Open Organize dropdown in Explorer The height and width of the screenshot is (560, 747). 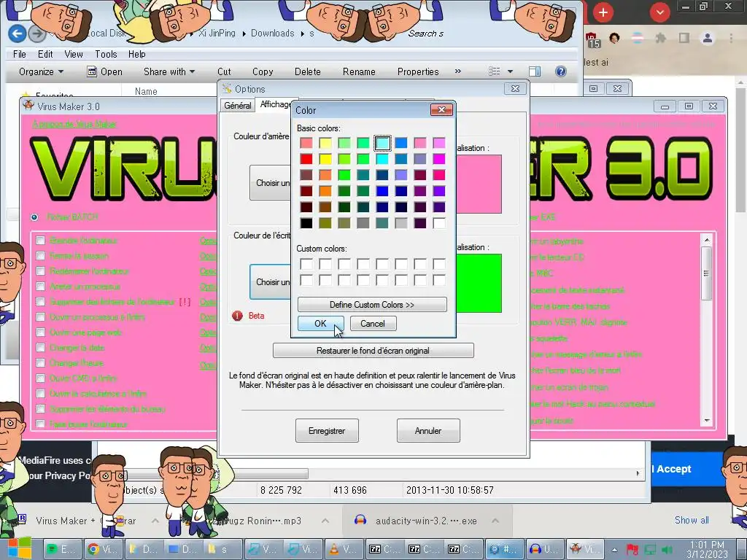[41, 71]
